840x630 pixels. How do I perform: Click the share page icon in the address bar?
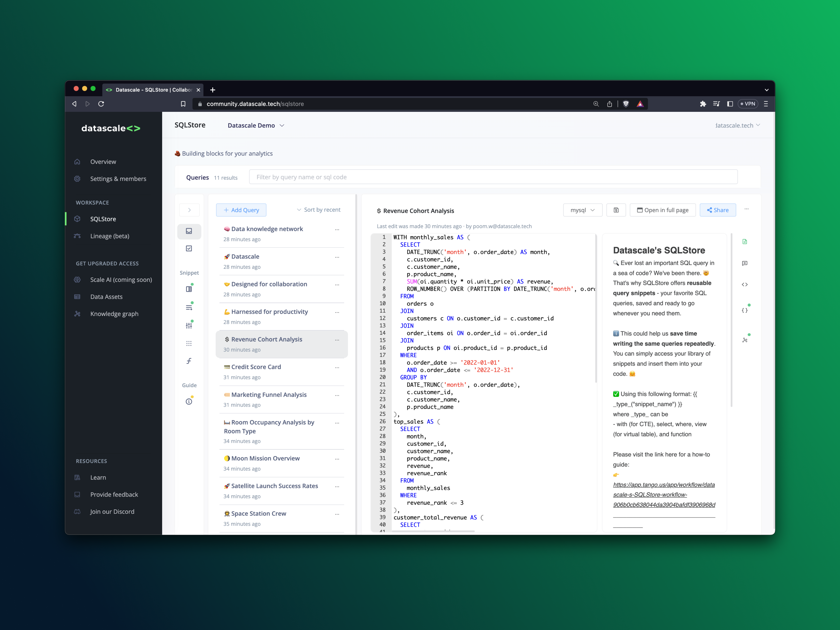click(609, 104)
